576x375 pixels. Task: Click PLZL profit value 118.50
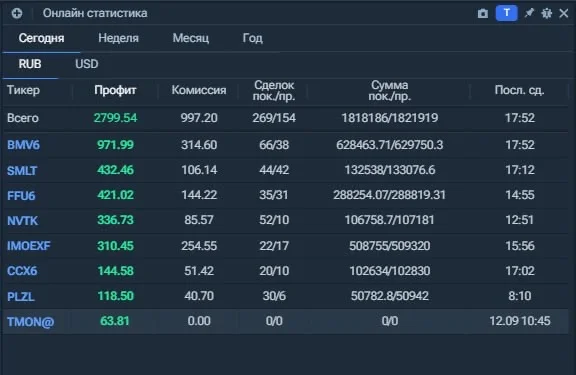point(115,296)
